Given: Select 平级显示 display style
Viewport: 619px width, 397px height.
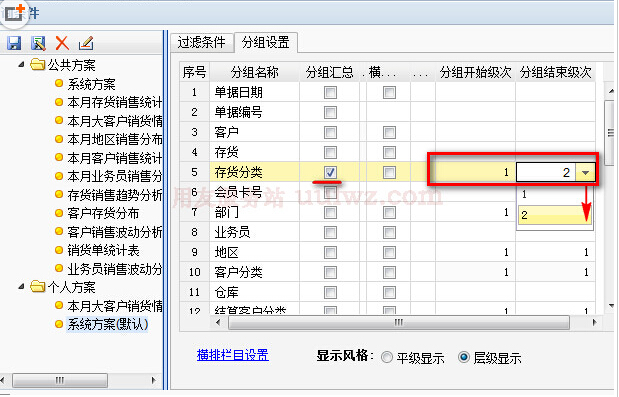Looking at the screenshot, I should pyautogui.click(x=387, y=358).
